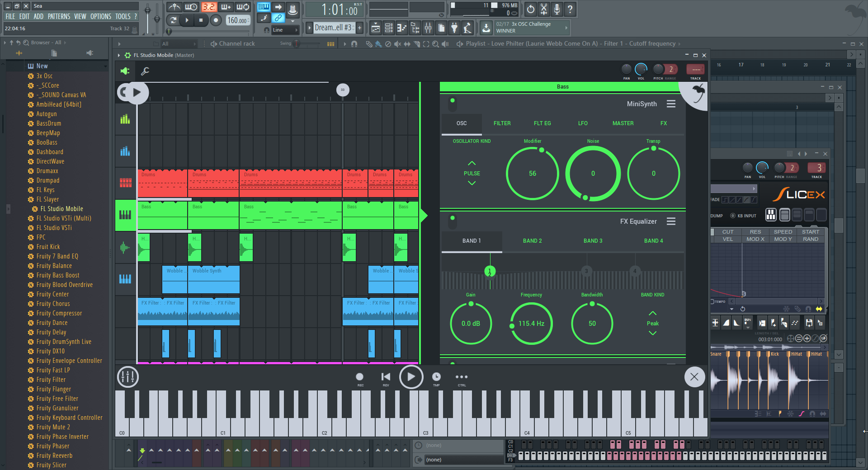The width and height of the screenshot is (868, 470).
Task: Open the Line snap dropdown
Action: point(285,30)
